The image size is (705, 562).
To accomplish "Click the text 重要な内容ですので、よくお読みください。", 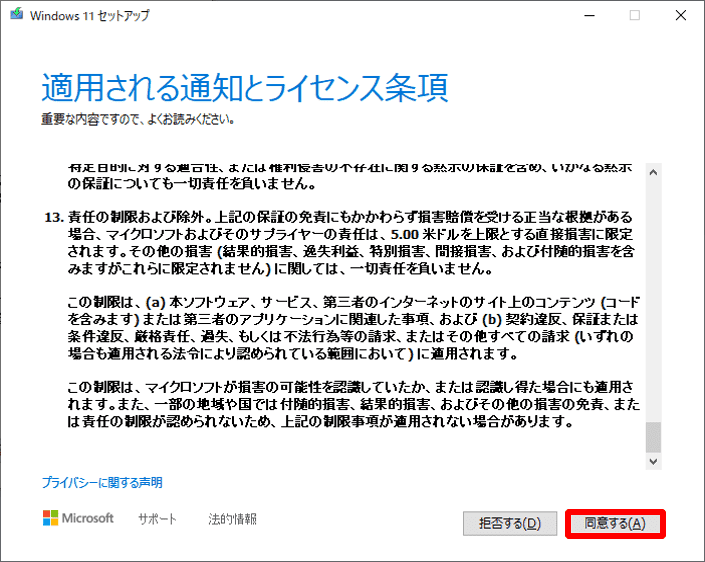I will tap(138, 119).
